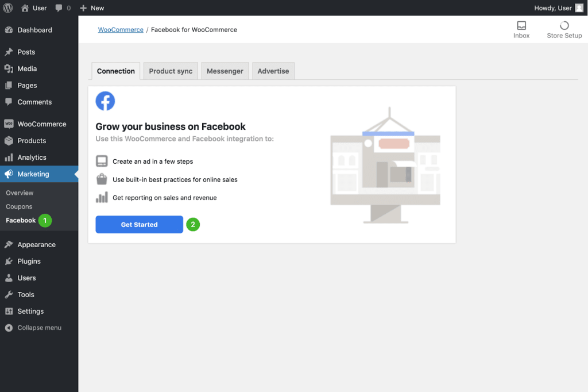Screen dimensions: 588x392
Task: Click the Collapse menu arrow icon
Action: [x=9, y=328]
